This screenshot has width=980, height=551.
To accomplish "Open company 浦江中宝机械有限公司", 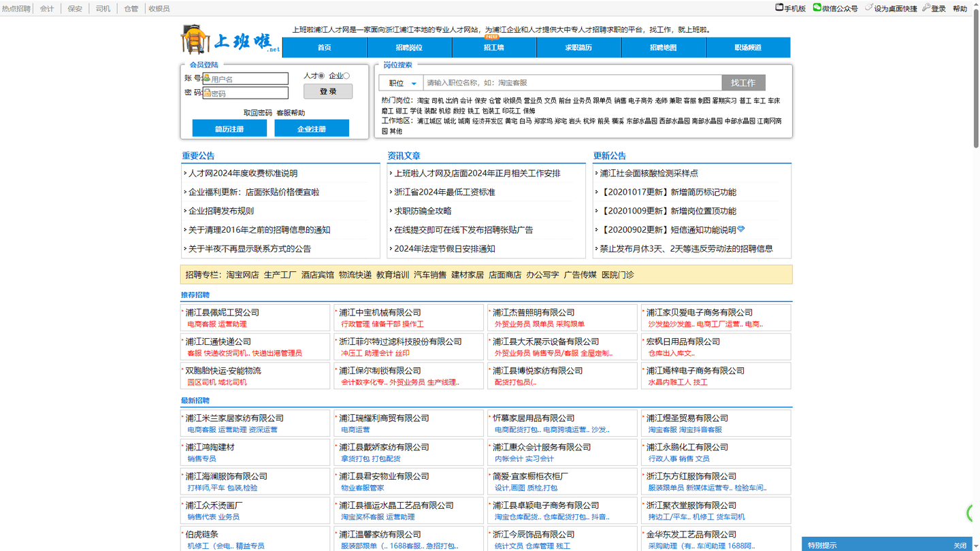I will (x=380, y=313).
